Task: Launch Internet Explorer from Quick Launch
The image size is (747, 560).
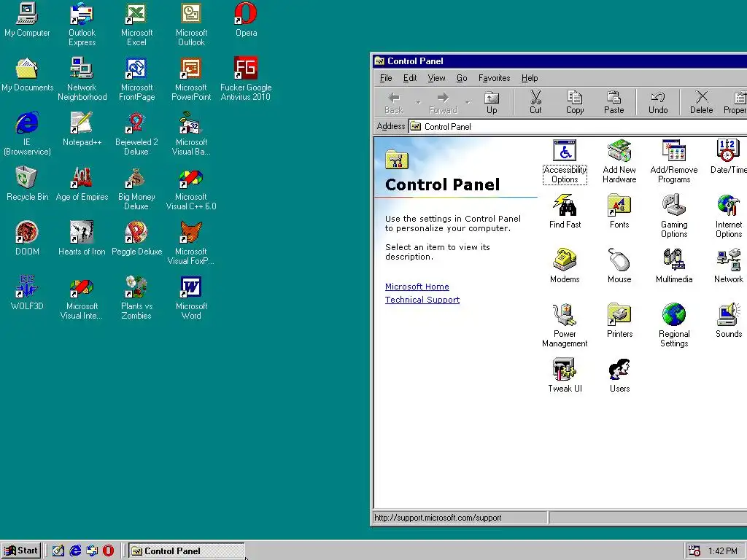Action: (75, 551)
